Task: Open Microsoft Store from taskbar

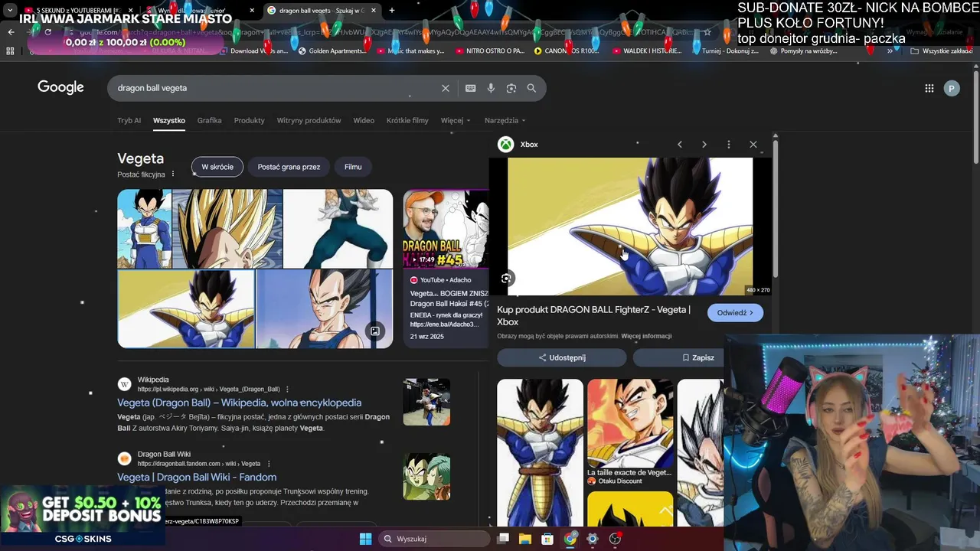Action: pos(547,539)
